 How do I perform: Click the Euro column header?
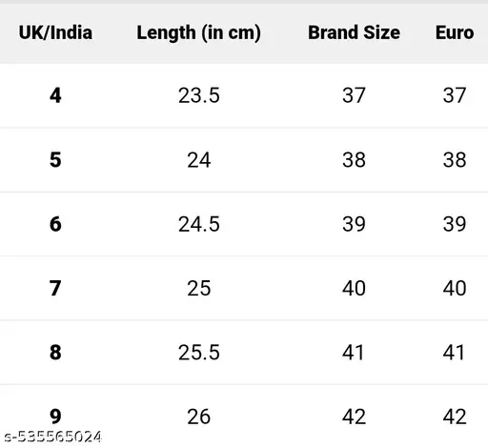pos(455,32)
